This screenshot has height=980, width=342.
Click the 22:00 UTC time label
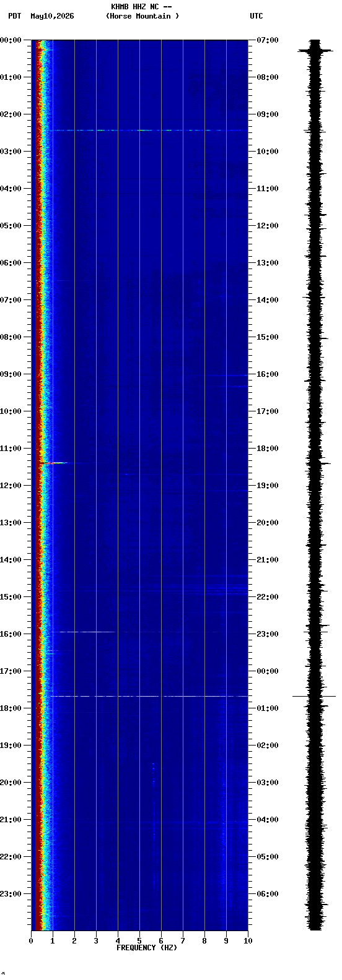(268, 597)
